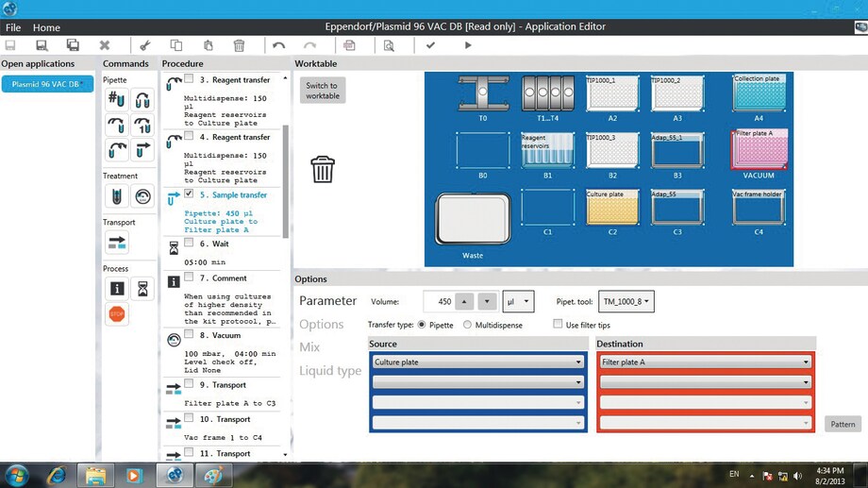Click the Switch to worktable button

(x=322, y=91)
